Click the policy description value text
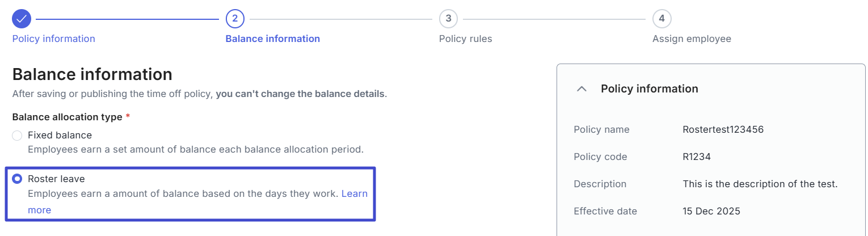The width and height of the screenshot is (868, 236). 760,184
